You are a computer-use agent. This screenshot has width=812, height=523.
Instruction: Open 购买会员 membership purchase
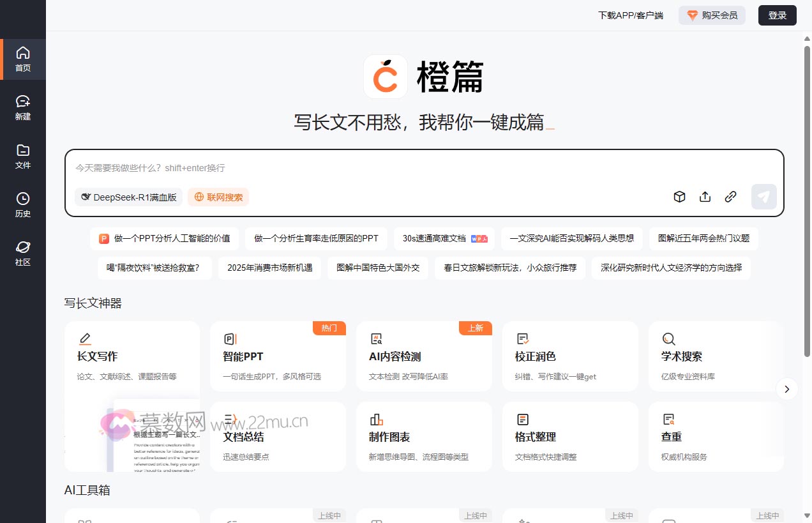[712, 15]
